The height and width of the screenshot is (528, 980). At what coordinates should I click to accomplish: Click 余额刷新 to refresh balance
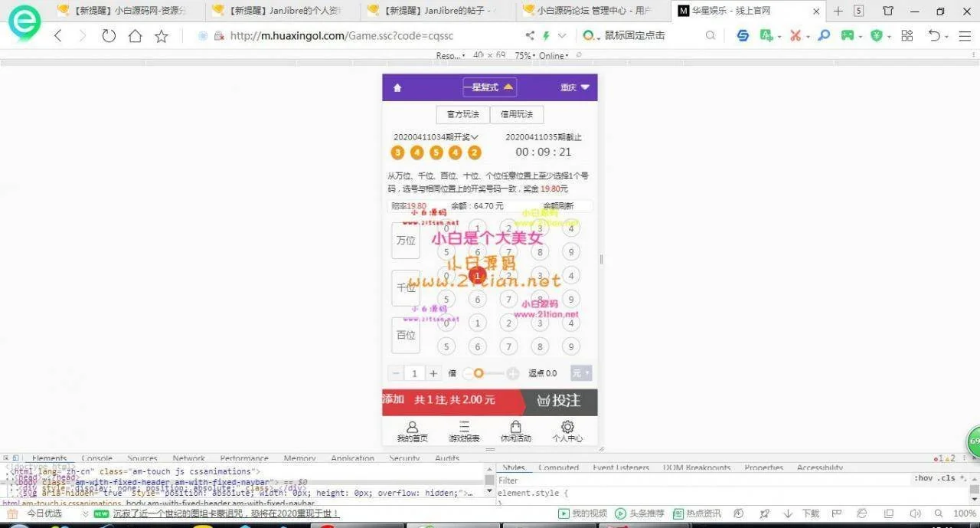click(559, 206)
